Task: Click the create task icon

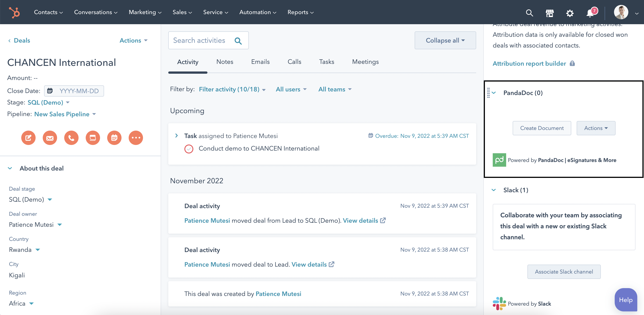Action: [x=93, y=138]
